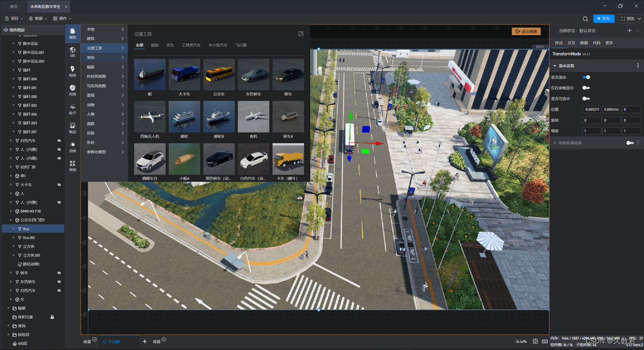Open the 粒子 particle tool icon

click(72, 108)
